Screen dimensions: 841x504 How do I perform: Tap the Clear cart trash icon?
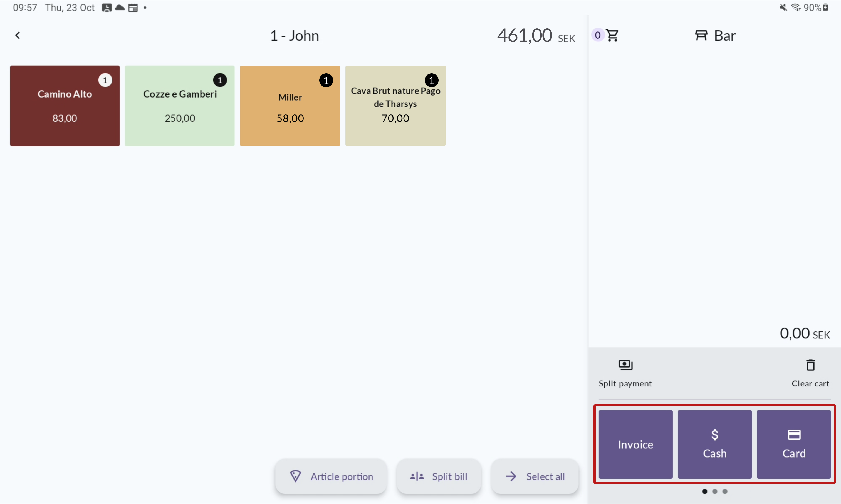pos(810,365)
